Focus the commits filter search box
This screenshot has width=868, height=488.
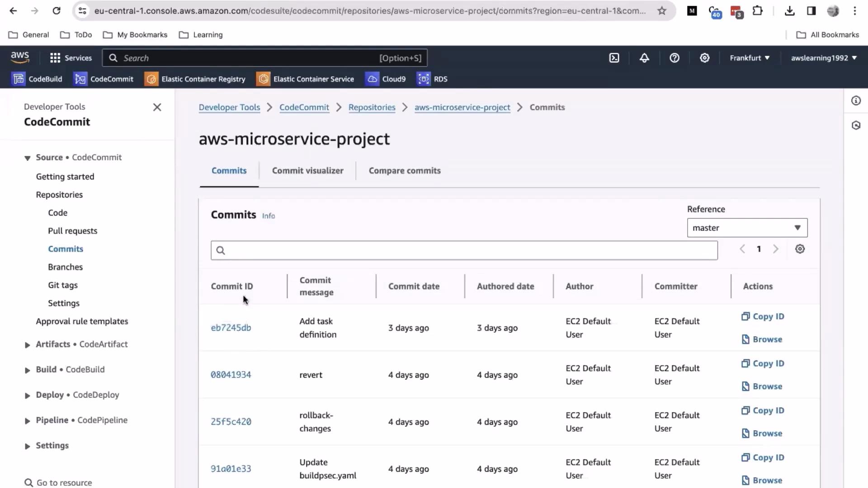click(x=464, y=250)
